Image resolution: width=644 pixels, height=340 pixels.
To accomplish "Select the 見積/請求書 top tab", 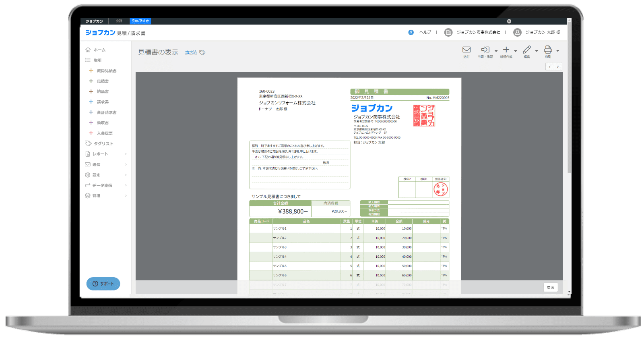I will point(140,21).
